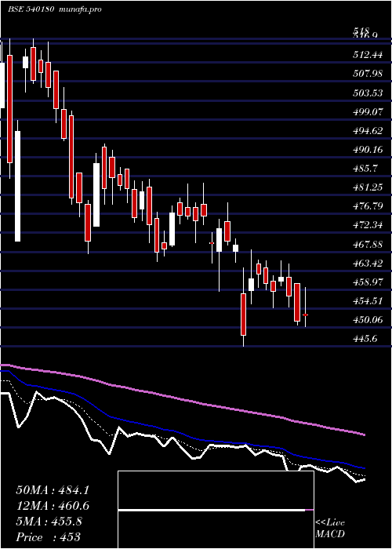Click the 481.25 price level label

click(x=368, y=188)
